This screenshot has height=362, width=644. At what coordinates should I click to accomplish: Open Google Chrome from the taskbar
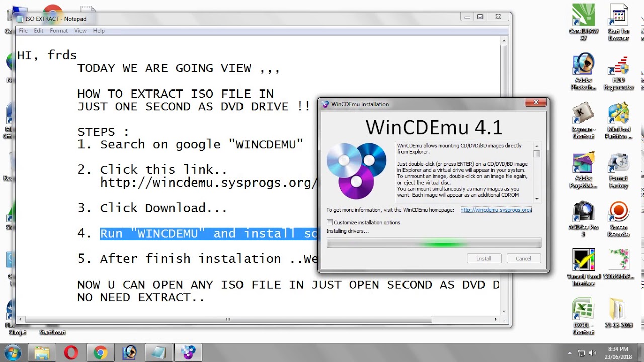click(100, 353)
